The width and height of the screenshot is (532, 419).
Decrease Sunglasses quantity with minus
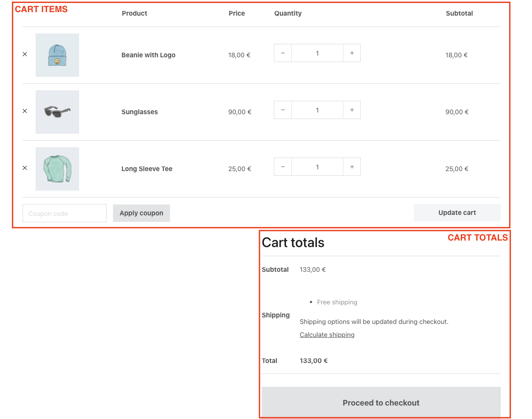pos(283,110)
